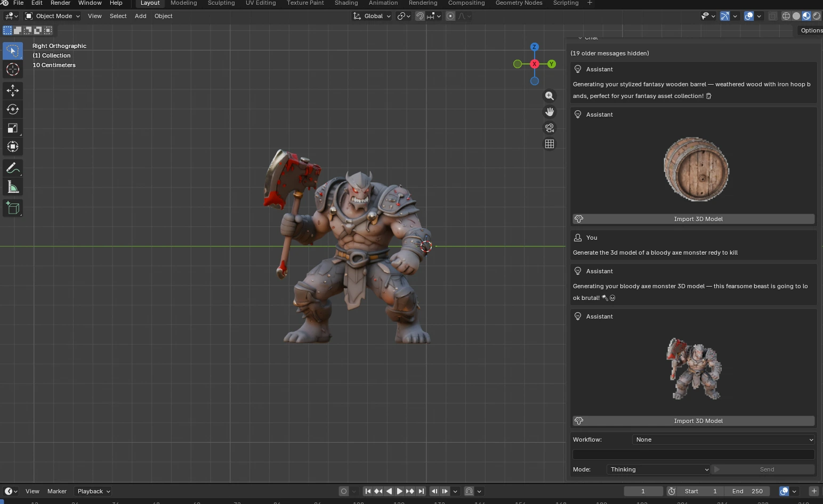The width and height of the screenshot is (823, 504).
Task: Click the Options button
Action: (x=811, y=30)
